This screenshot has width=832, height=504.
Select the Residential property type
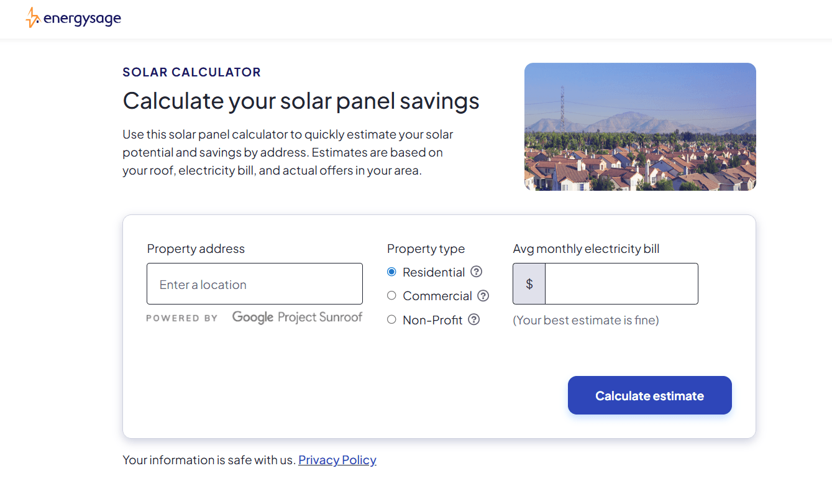[x=391, y=272]
